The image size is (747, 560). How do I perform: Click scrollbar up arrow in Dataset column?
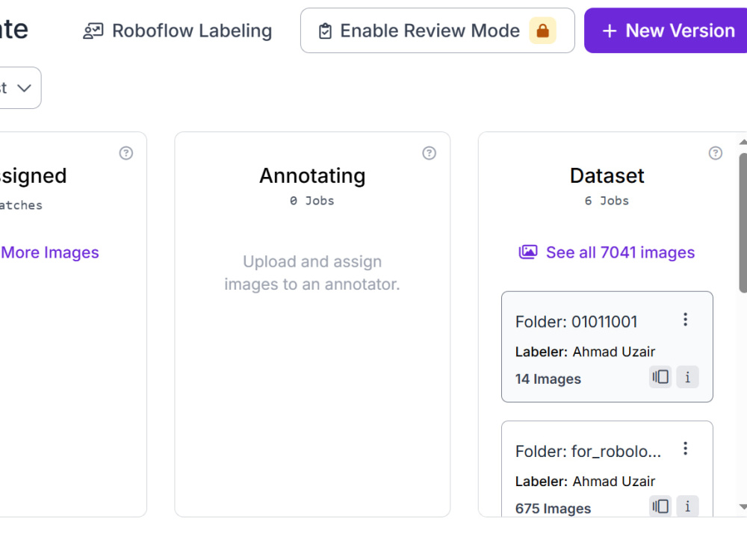coord(743,142)
